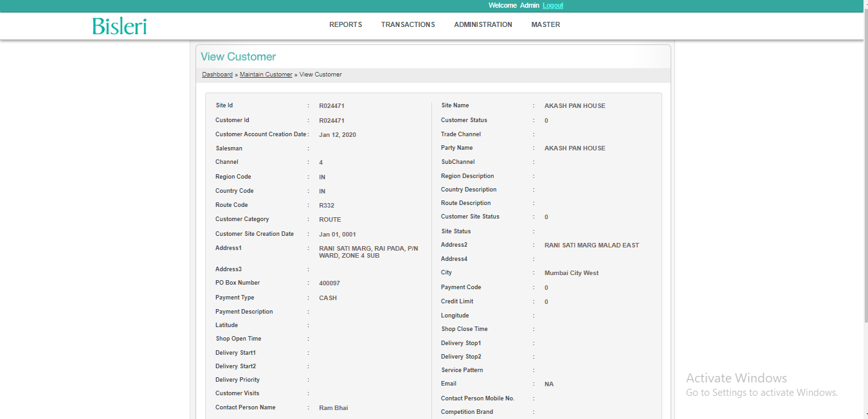This screenshot has width=868, height=419.
Task: Open Maintain Customer breadcrumb link
Action: tap(266, 75)
